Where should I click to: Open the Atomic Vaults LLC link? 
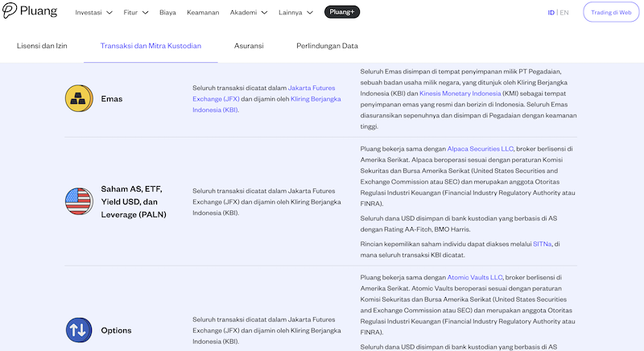click(475, 278)
